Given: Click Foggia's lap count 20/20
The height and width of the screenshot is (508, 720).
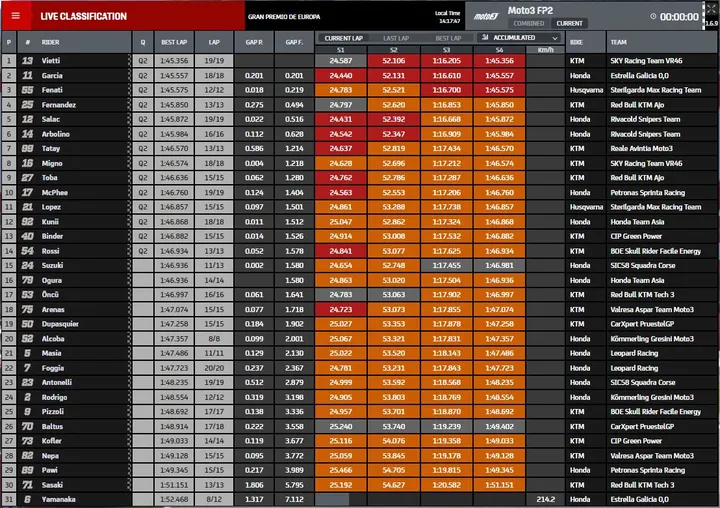Looking at the screenshot, I should (x=214, y=368).
